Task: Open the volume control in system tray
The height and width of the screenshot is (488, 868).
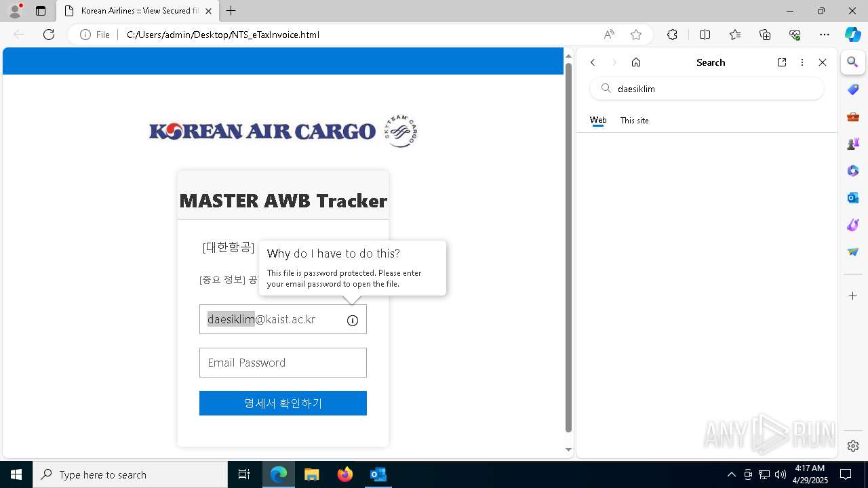Action: [781, 474]
